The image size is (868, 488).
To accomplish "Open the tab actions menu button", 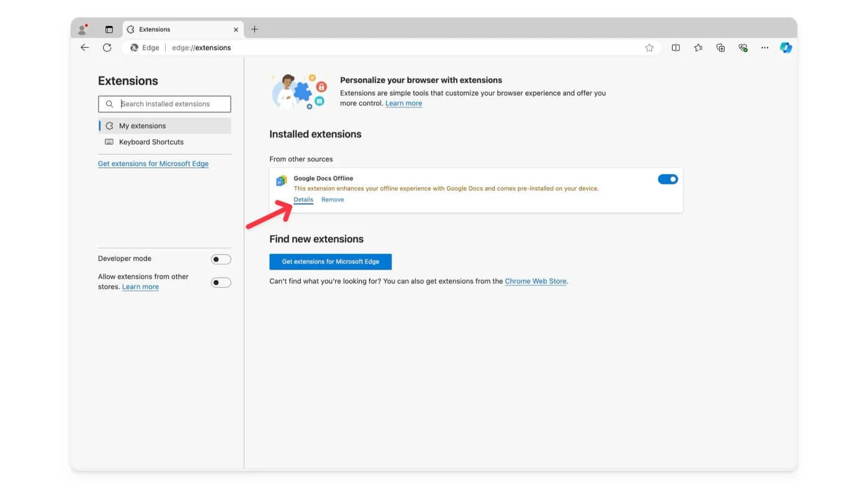I will (x=109, y=29).
